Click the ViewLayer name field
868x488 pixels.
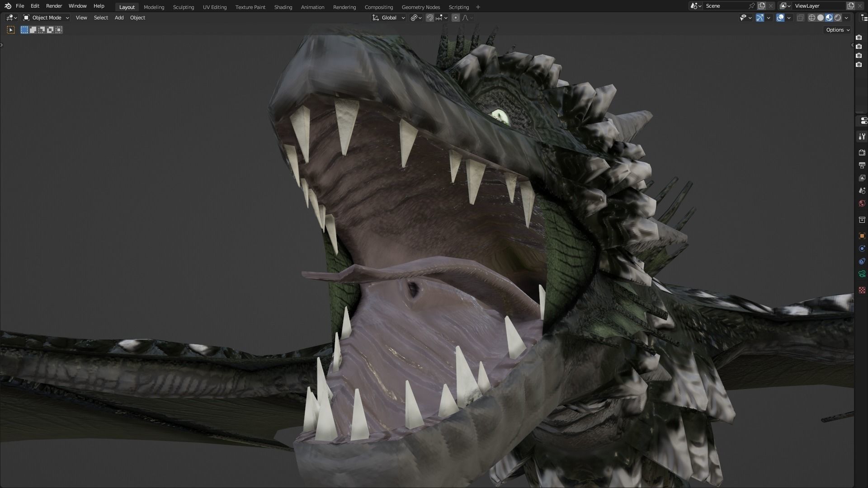click(819, 6)
